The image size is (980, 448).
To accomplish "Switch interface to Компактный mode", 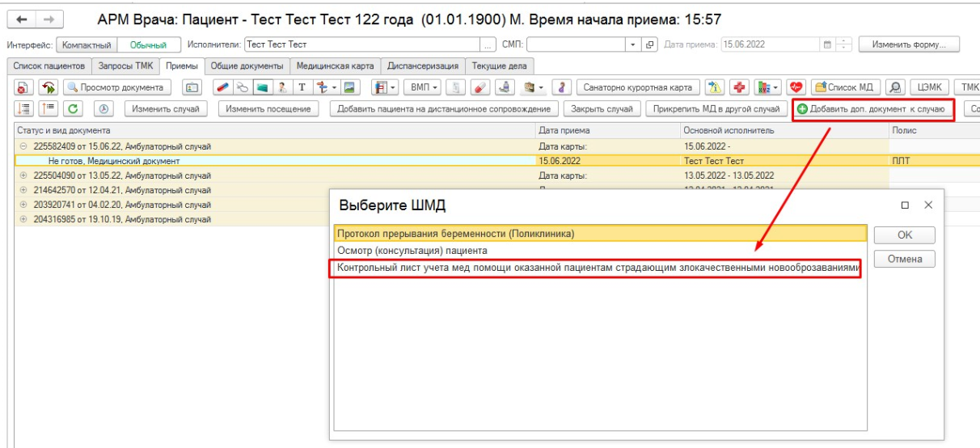I will point(87,45).
